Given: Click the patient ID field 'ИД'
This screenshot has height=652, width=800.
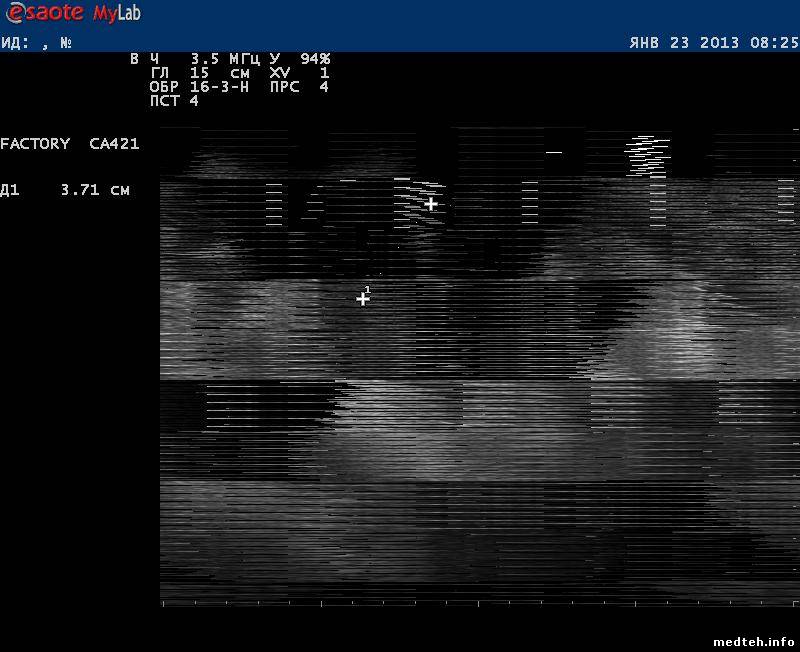Looking at the screenshot, I should pyautogui.click(x=14, y=43).
